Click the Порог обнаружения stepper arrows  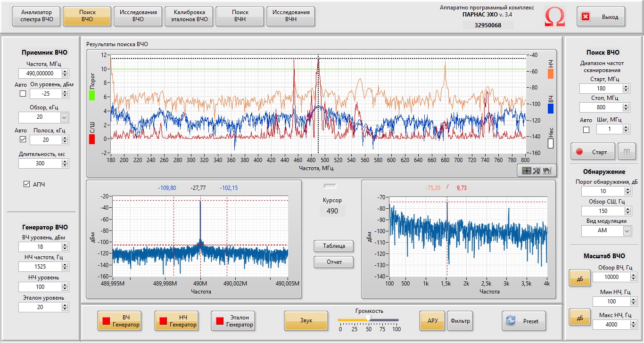pos(627,191)
